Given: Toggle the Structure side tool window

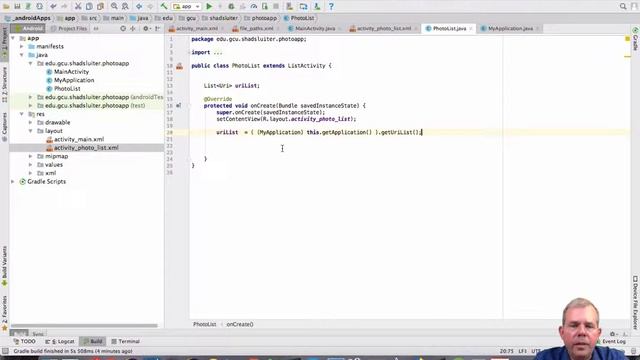Looking at the screenshot, I should (4, 84).
